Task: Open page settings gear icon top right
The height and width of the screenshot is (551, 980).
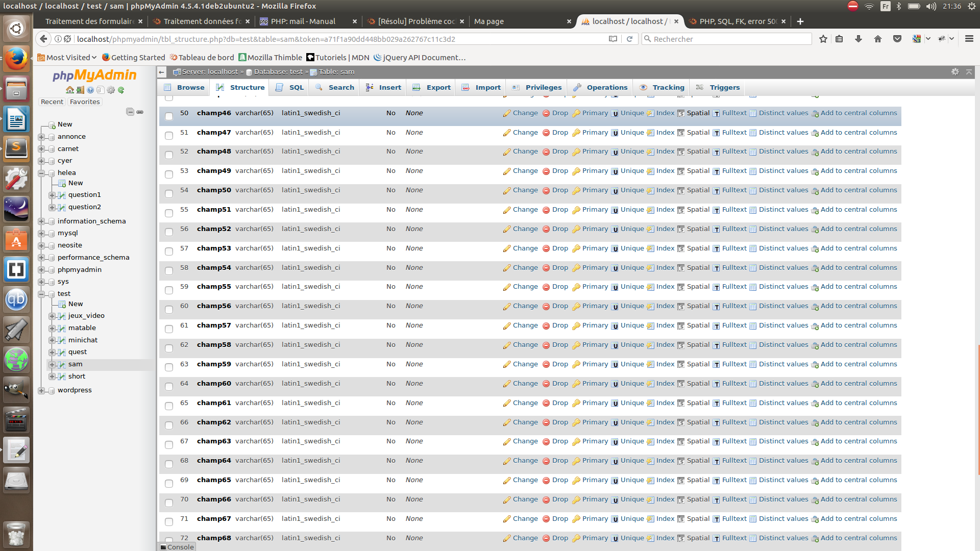Action: (955, 72)
